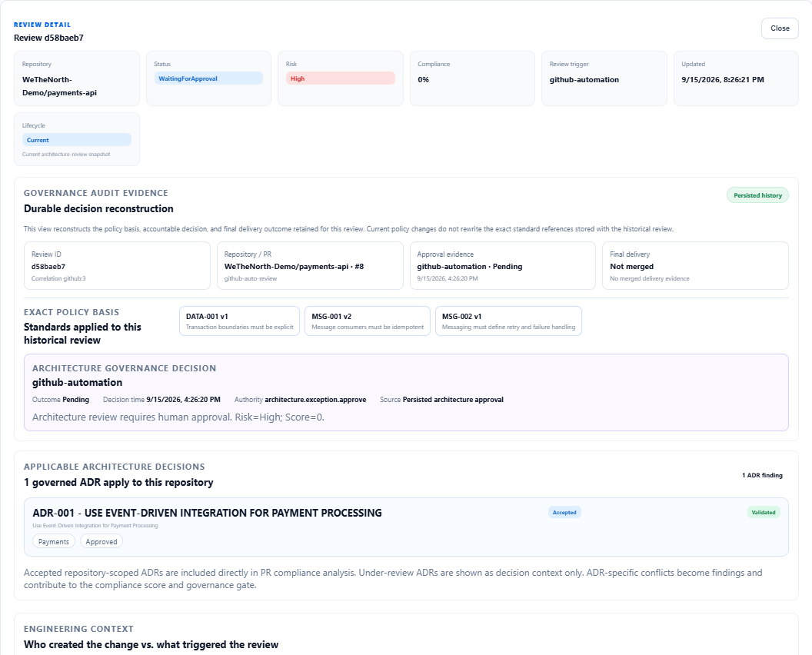
Task: Select the Payments tag on ADR-001
Action: click(x=54, y=541)
